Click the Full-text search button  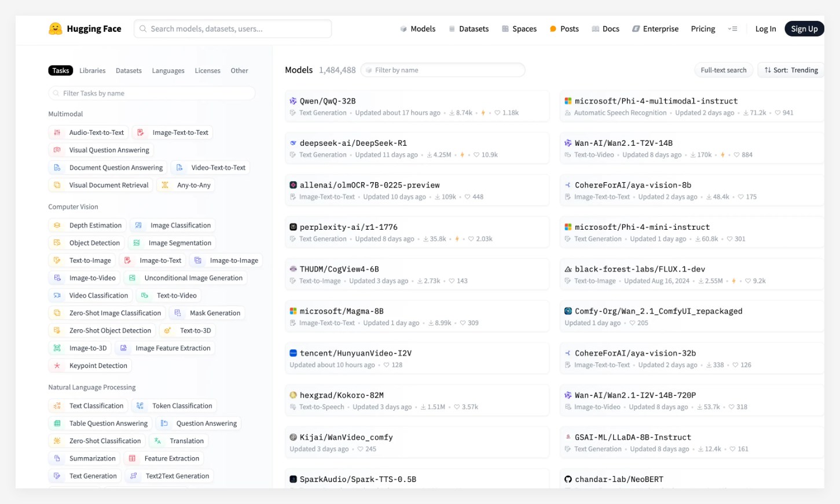(723, 70)
